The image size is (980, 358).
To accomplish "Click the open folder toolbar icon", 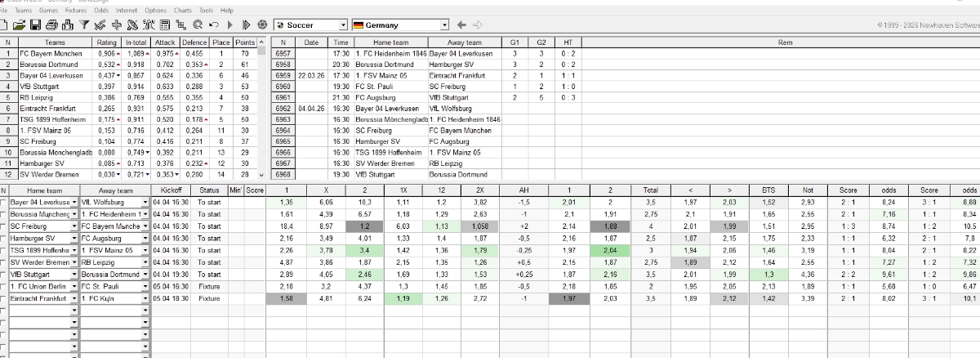I will pos(19,26).
